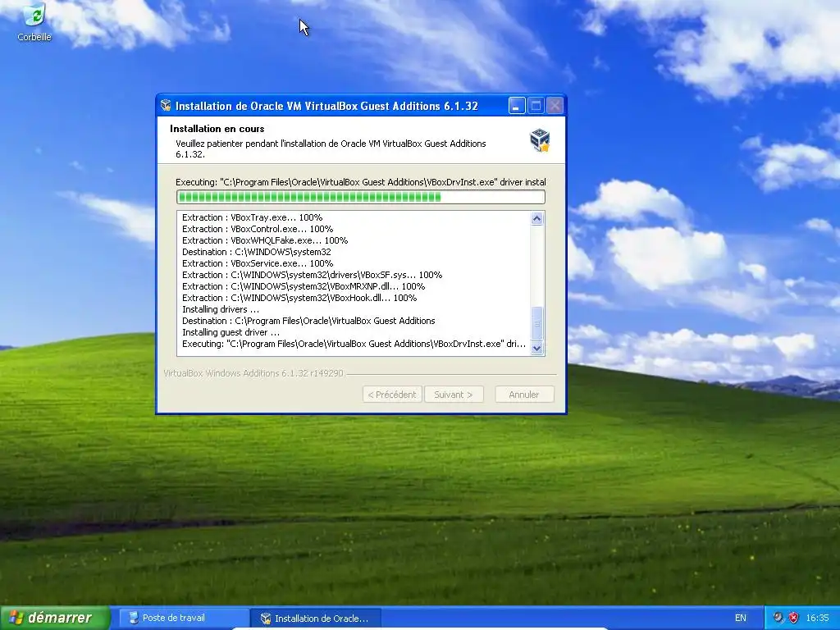This screenshot has height=630, width=840.
Task: Click the installation progress bar
Action: click(x=361, y=197)
